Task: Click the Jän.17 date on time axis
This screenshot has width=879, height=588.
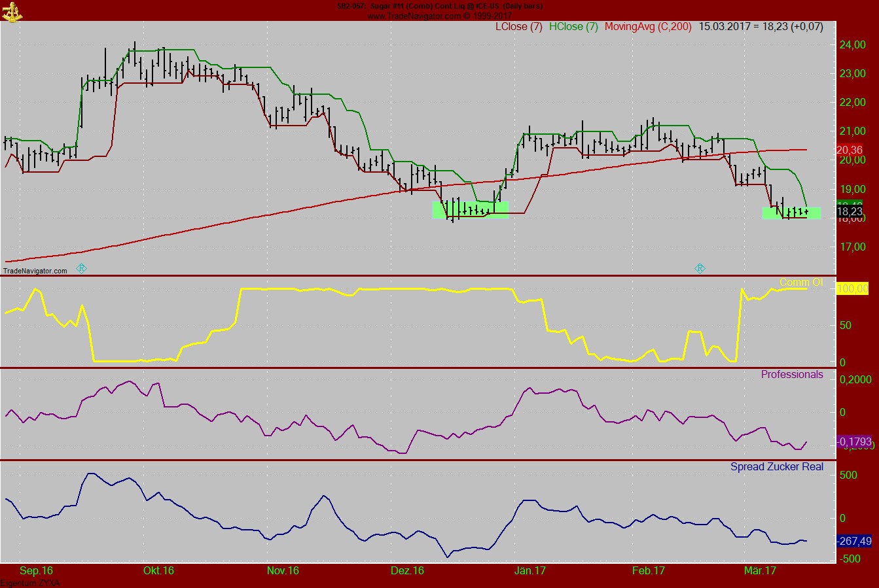Action: click(530, 571)
